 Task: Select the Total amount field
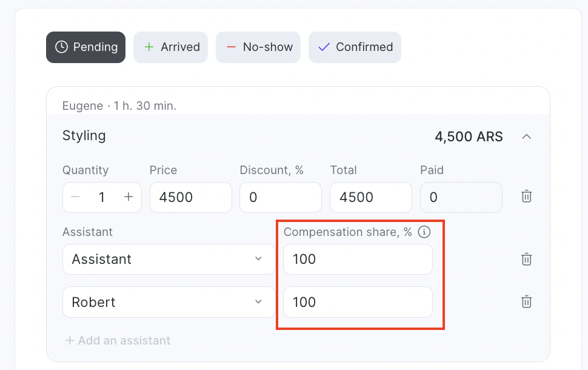point(370,197)
